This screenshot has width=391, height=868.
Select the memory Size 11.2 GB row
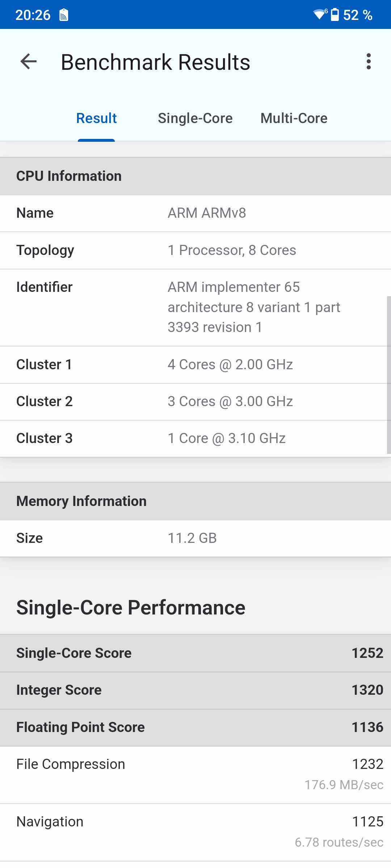195,538
